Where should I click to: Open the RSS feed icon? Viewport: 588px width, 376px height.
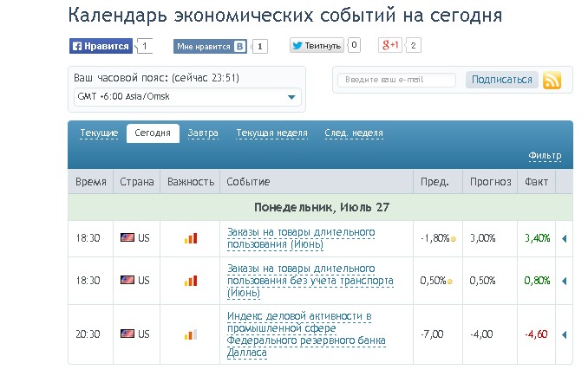[552, 81]
